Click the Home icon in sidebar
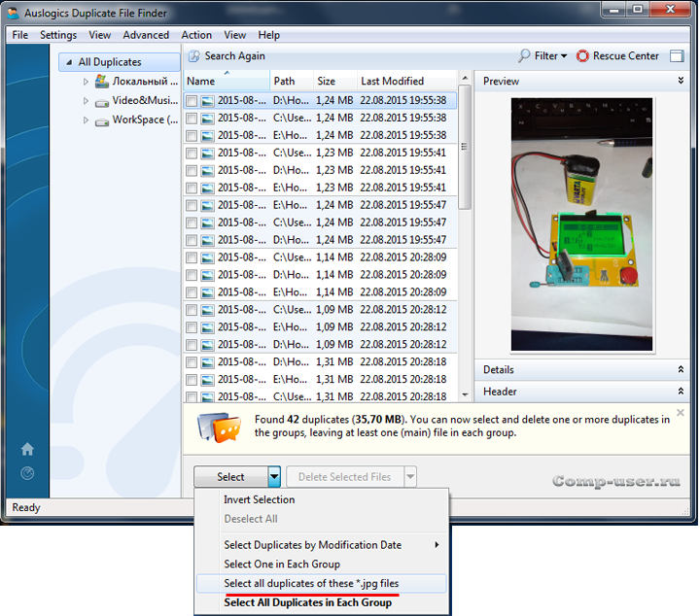 27,449
